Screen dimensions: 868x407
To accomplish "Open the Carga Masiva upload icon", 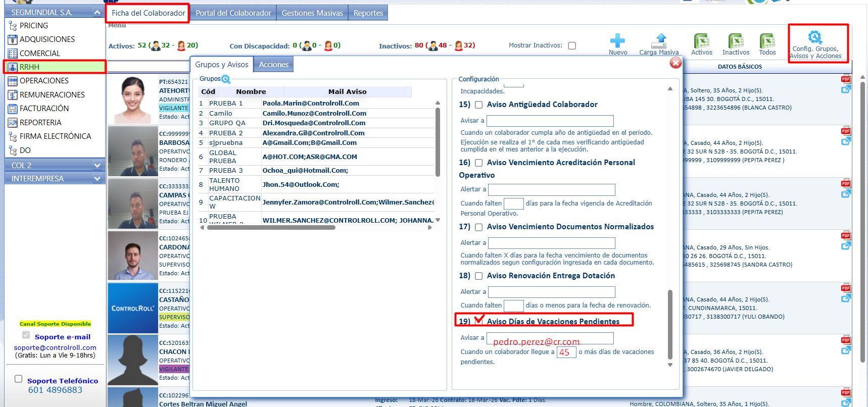I will pos(660,41).
